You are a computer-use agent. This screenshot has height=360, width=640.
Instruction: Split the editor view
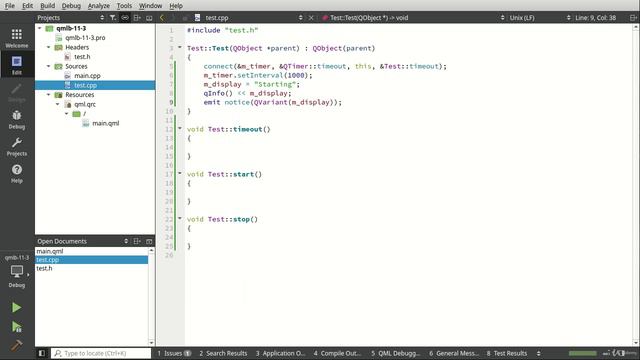633,18
